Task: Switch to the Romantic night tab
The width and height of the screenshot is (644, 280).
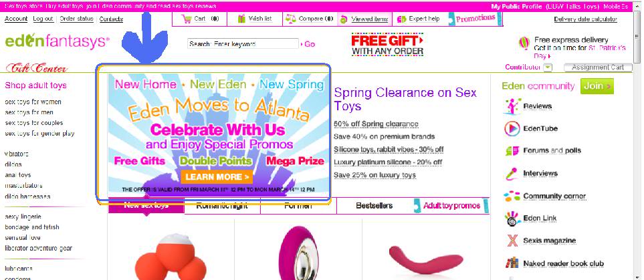Action: point(222,206)
